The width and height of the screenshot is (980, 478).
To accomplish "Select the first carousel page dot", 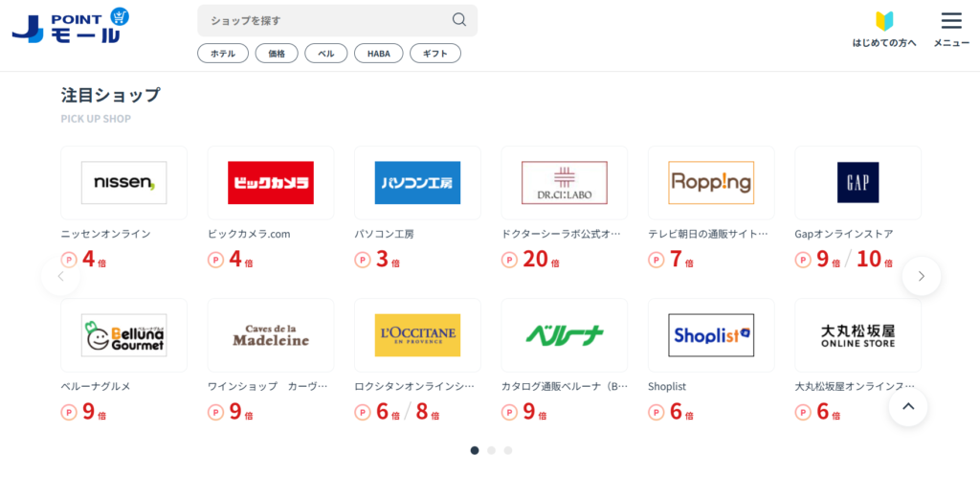I will [475, 450].
